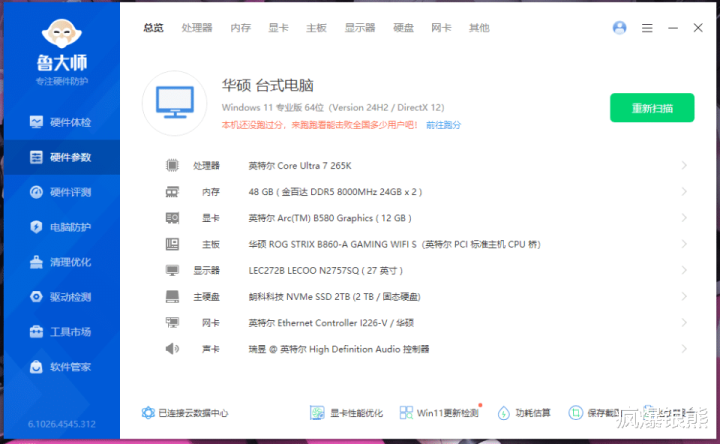Open 硬件评测 in sidebar
This screenshot has width=720, height=444.
(x=62, y=192)
